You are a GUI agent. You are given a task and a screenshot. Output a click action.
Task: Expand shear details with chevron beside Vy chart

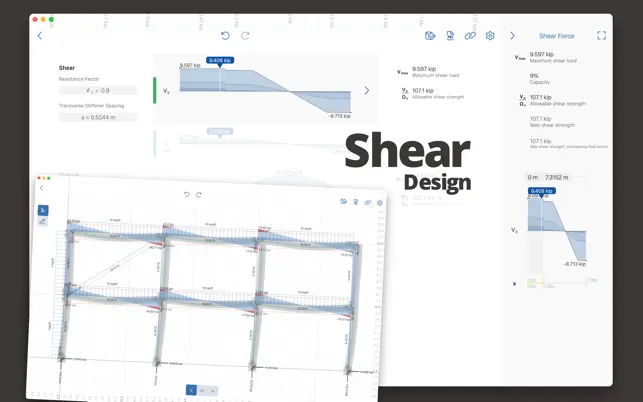tap(367, 90)
